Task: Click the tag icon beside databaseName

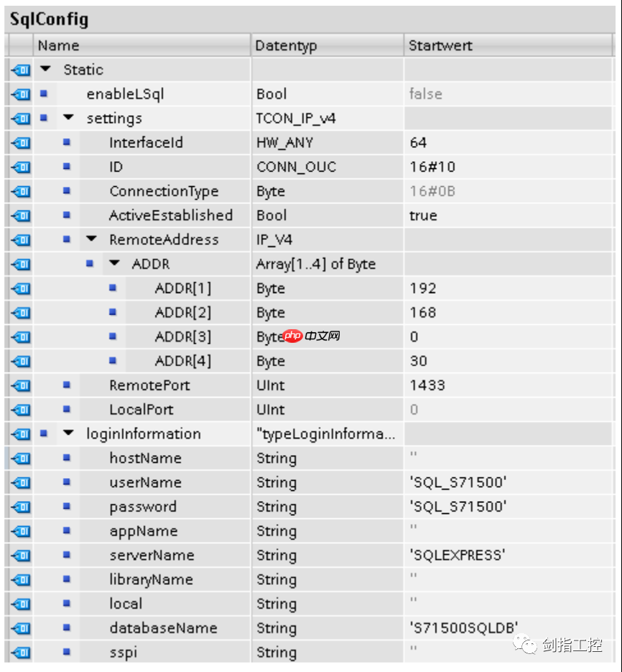Action: [20, 627]
